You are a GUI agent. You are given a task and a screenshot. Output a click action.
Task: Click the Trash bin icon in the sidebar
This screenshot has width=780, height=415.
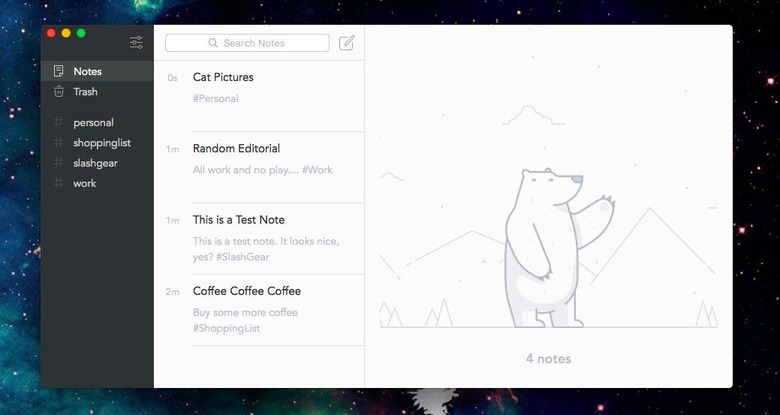[x=59, y=92]
